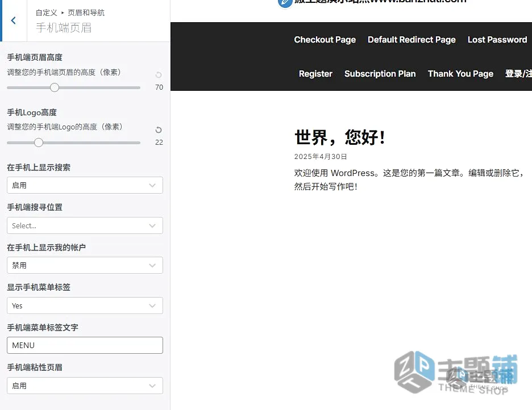The height and width of the screenshot is (410, 532).
Task: Open the 手机端粘性页眉 dropdown
Action: tap(85, 386)
